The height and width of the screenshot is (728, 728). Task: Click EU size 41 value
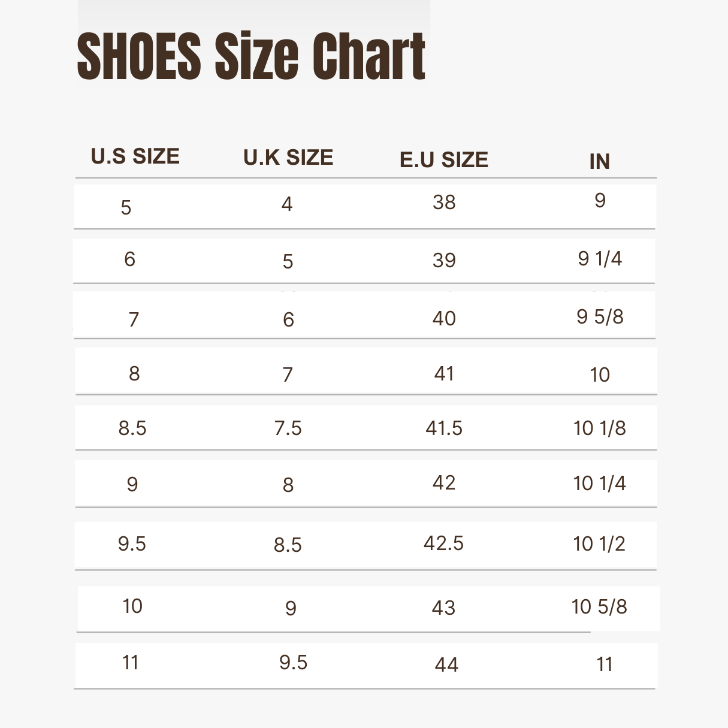tap(444, 374)
